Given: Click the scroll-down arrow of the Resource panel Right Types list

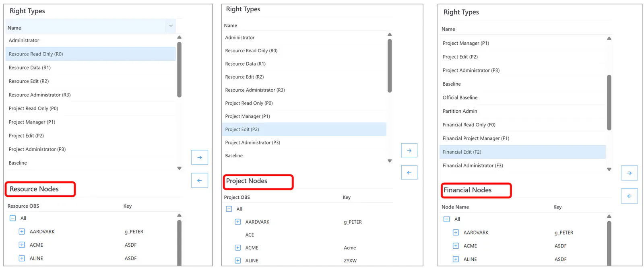Looking at the screenshot, I should click(x=180, y=168).
